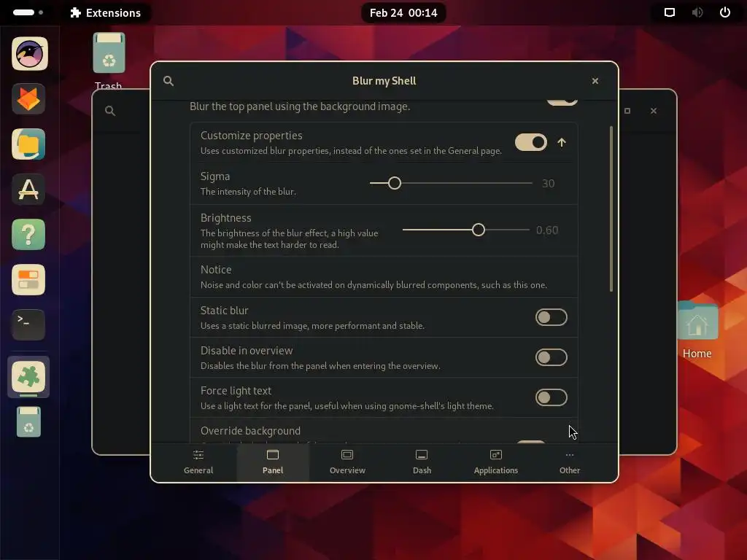The image size is (747, 560).
Task: Switch to the General tab
Action: (198, 462)
